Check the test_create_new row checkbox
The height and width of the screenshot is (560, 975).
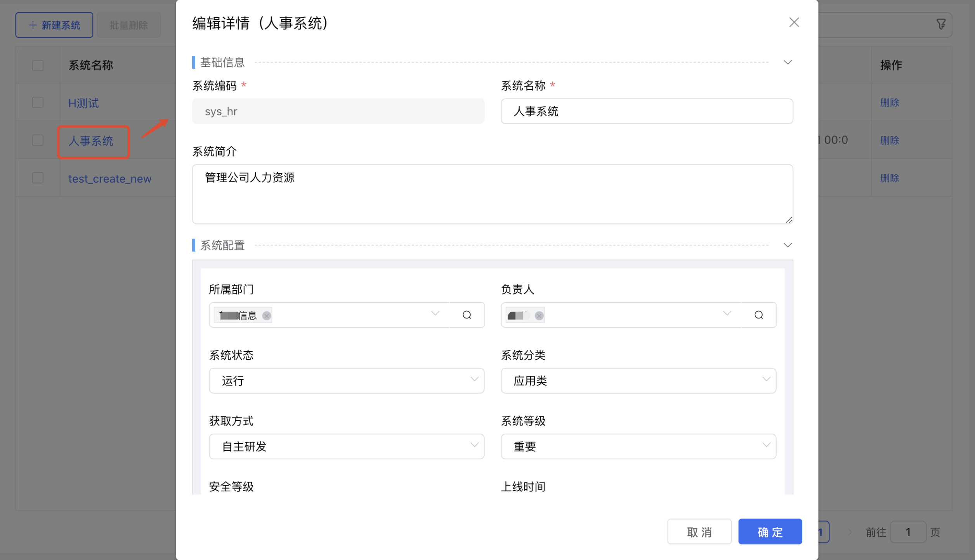click(x=37, y=178)
